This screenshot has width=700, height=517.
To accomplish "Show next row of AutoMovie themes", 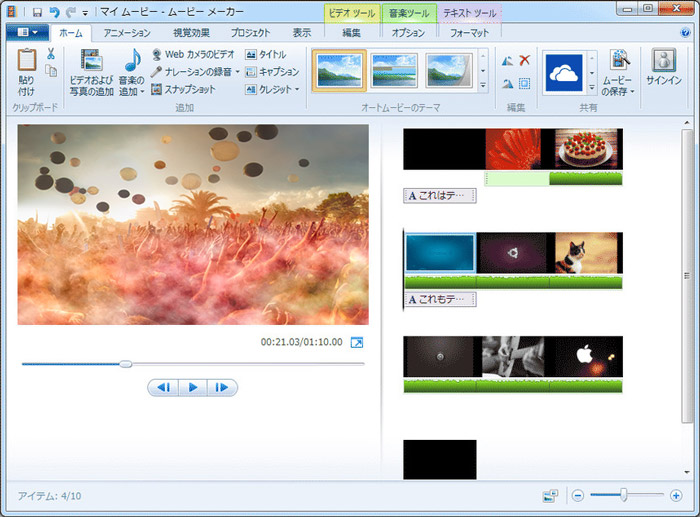I will (483, 71).
